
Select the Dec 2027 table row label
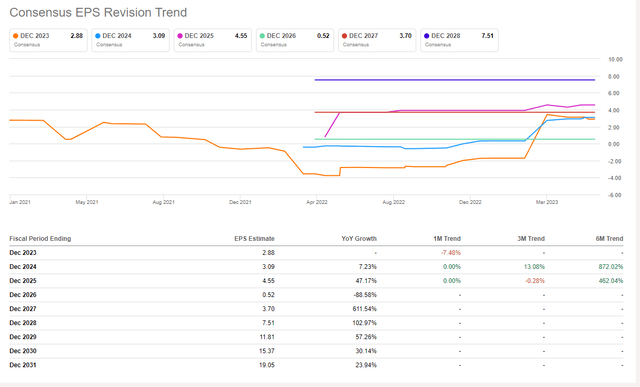[x=23, y=309]
